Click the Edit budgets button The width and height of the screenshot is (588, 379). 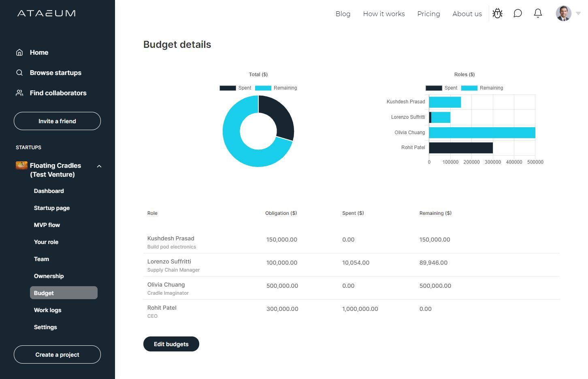(171, 344)
